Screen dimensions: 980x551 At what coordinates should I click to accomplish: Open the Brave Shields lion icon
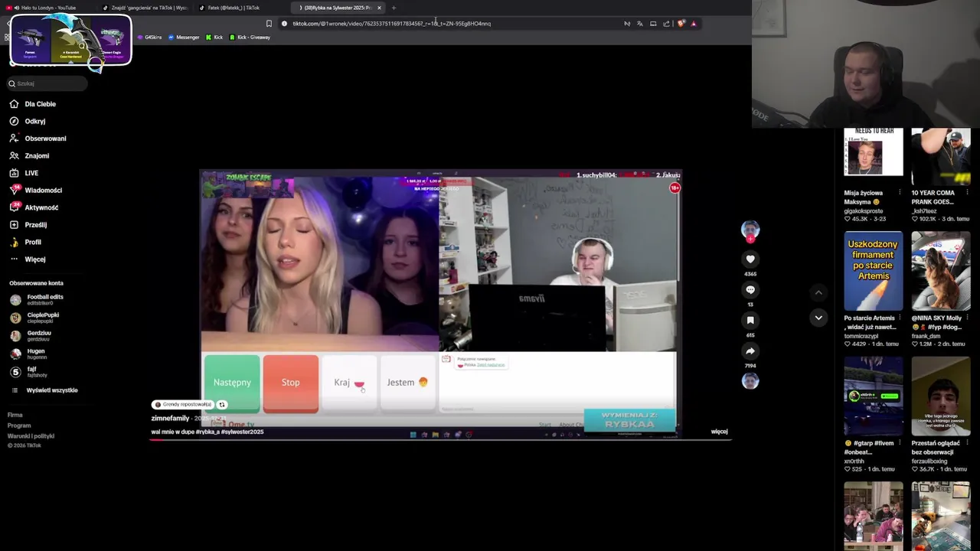[681, 24]
